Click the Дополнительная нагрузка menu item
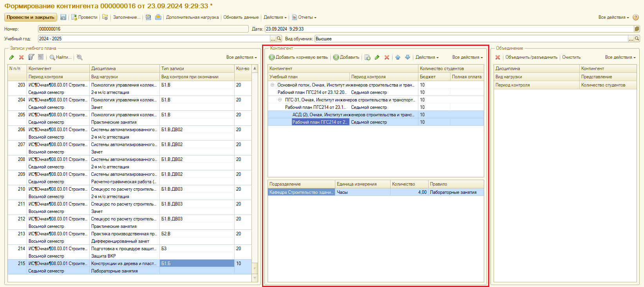Viewport: 644px width, 287px height. [192, 17]
